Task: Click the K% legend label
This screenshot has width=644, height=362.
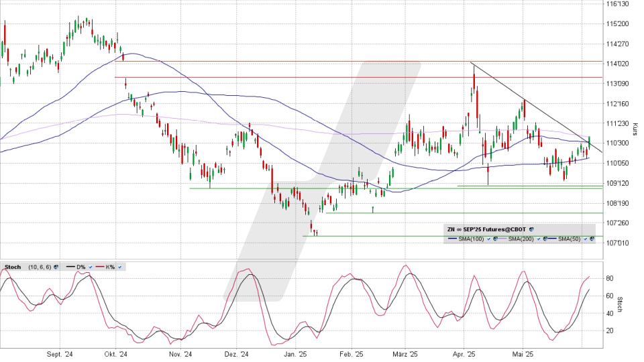Action: [110, 267]
